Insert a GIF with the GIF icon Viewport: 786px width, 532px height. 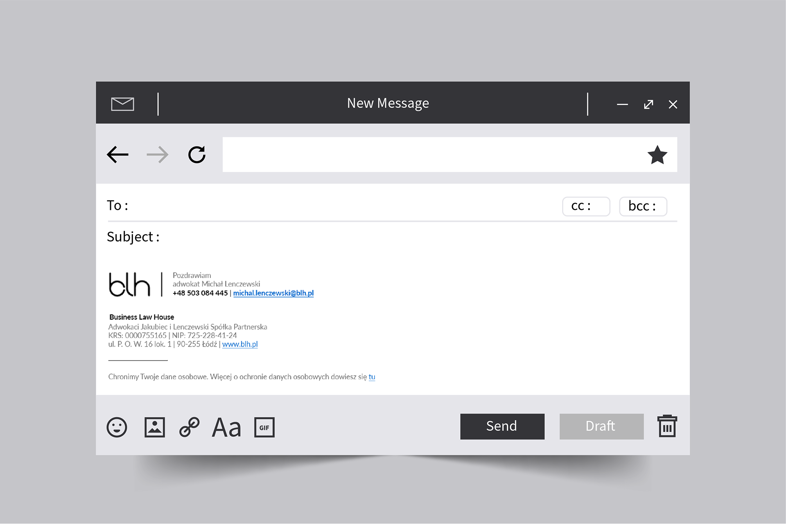click(264, 427)
